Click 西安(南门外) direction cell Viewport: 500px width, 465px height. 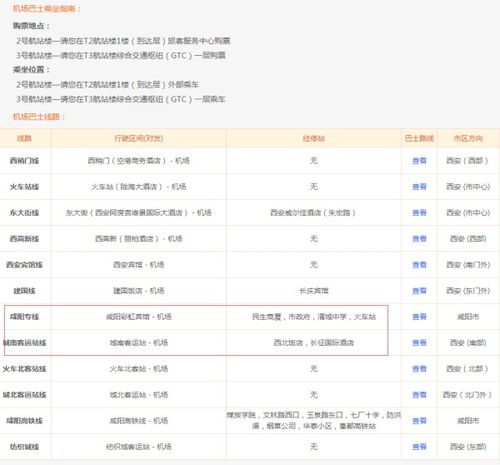468,265
